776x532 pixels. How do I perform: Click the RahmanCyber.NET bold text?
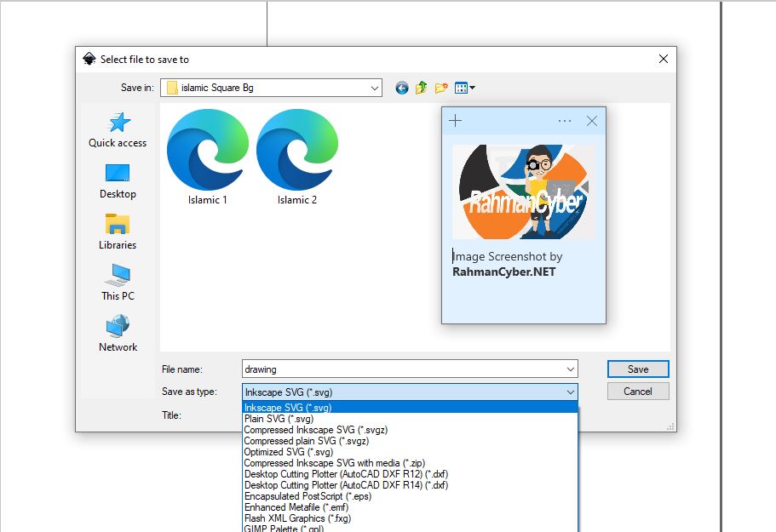(503, 272)
